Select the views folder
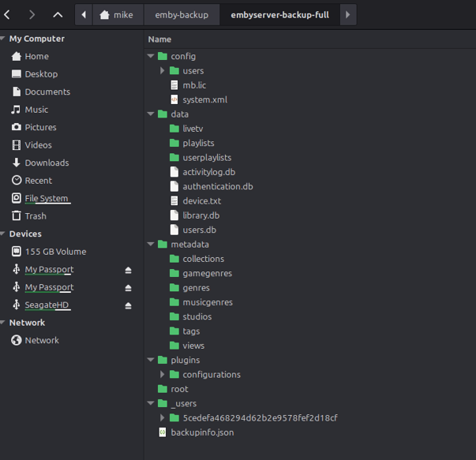 point(193,346)
